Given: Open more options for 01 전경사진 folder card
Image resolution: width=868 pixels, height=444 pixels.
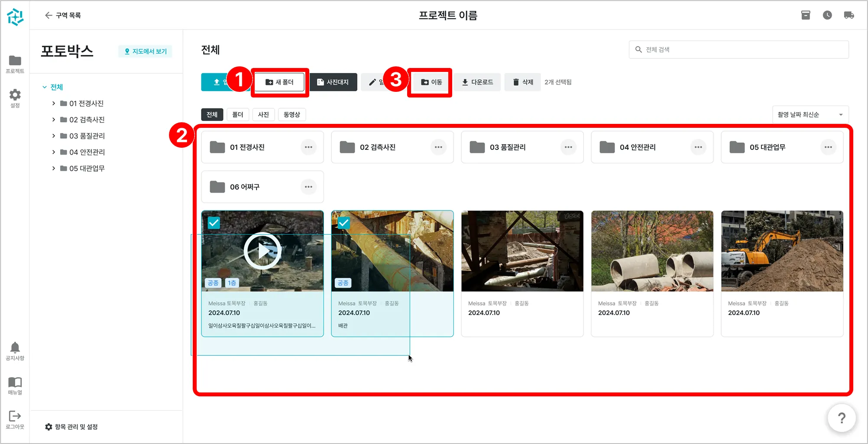Looking at the screenshot, I should (x=308, y=147).
